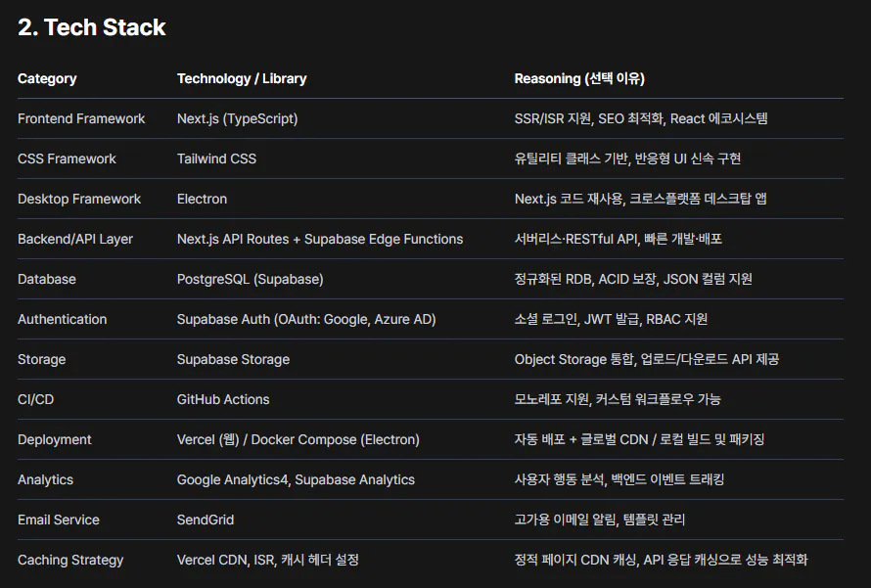The width and height of the screenshot is (871, 588).
Task: Select the 'Electron' technology cell
Action: (x=202, y=199)
